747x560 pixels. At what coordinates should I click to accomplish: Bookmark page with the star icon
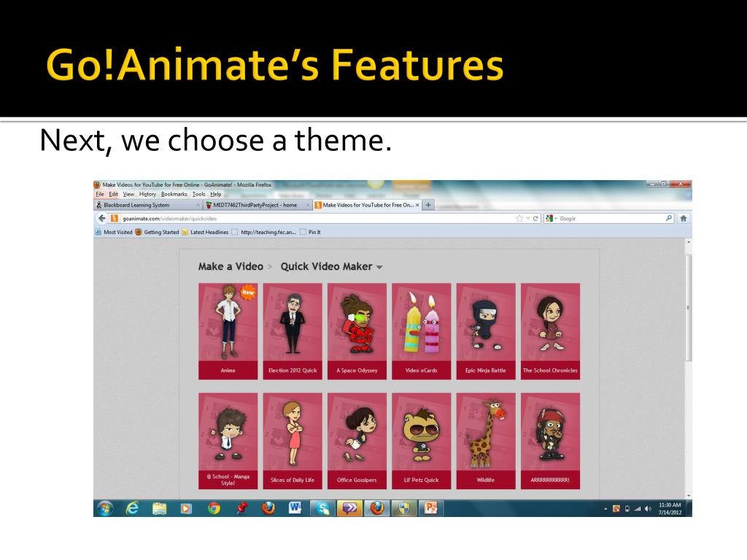point(519,218)
